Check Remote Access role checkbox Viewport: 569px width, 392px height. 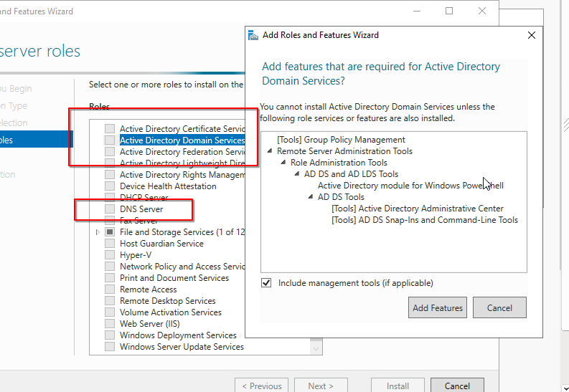point(110,289)
